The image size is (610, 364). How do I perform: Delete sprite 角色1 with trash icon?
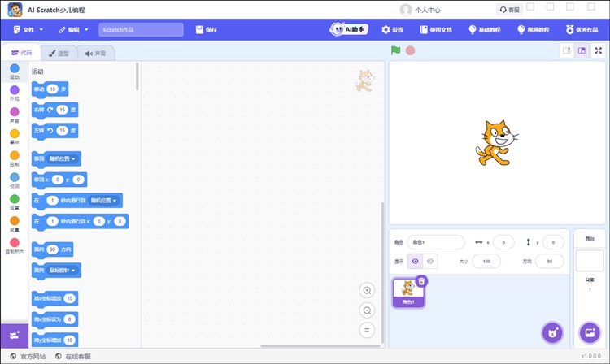click(x=421, y=281)
